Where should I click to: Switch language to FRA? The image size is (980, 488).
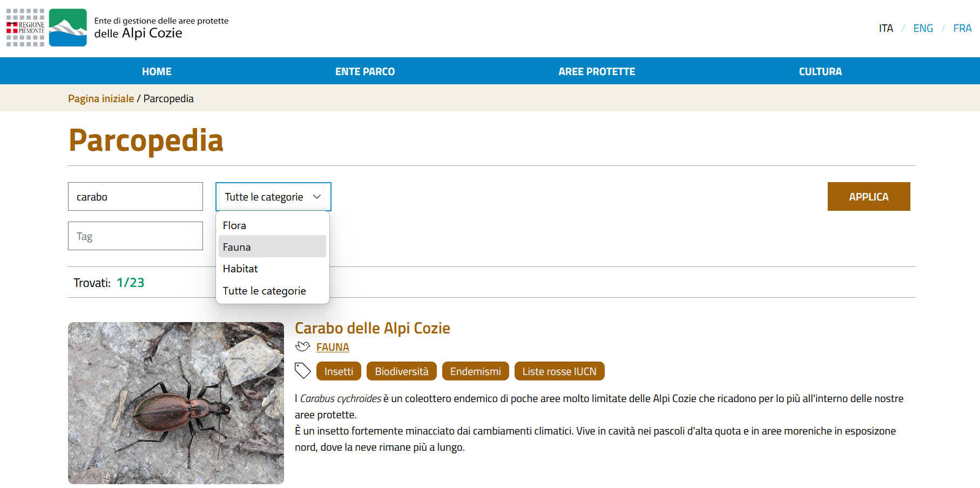tap(962, 28)
